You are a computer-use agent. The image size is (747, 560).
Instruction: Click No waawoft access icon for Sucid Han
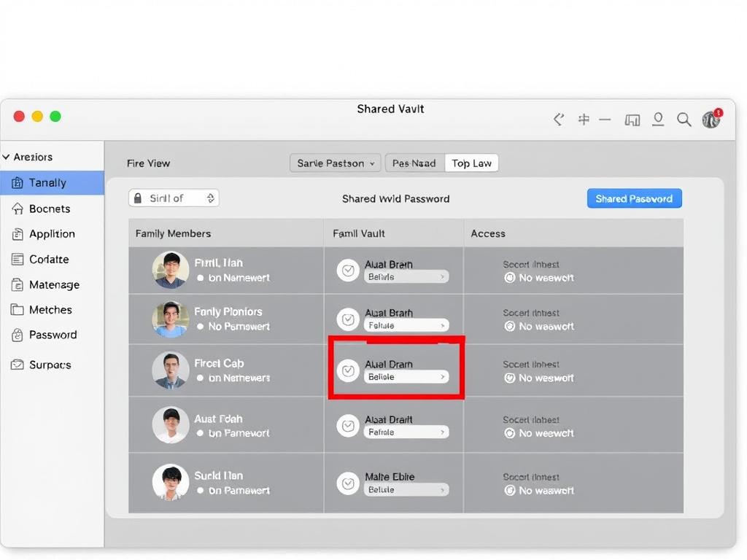[510, 490]
